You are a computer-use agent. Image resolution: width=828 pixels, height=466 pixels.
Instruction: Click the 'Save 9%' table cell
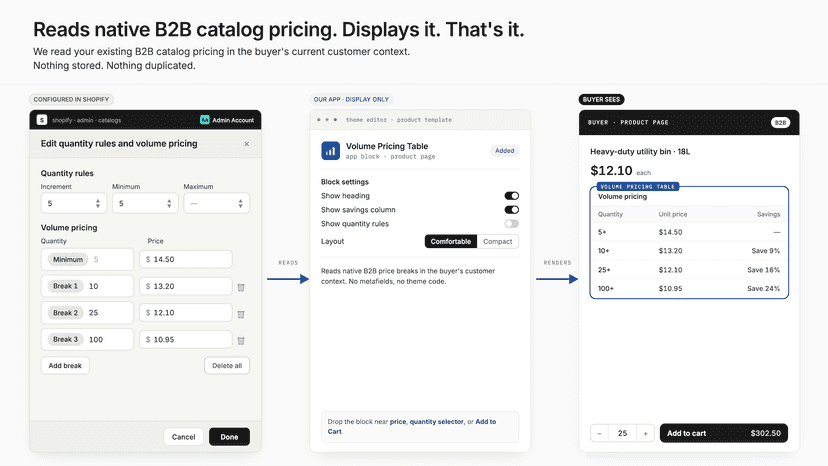[x=766, y=251]
